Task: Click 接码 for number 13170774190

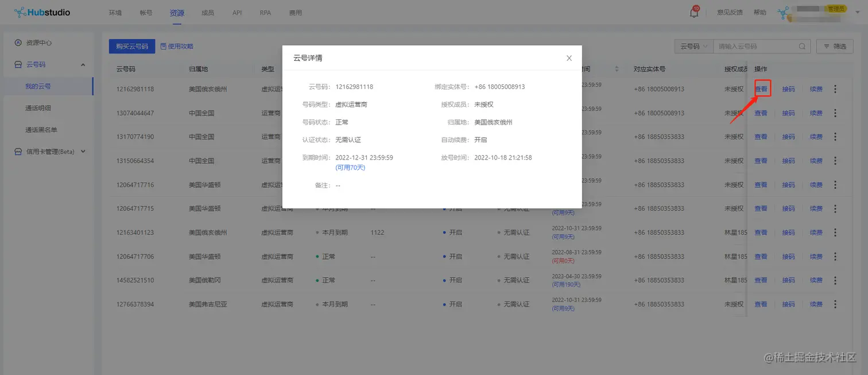Action: pos(788,137)
